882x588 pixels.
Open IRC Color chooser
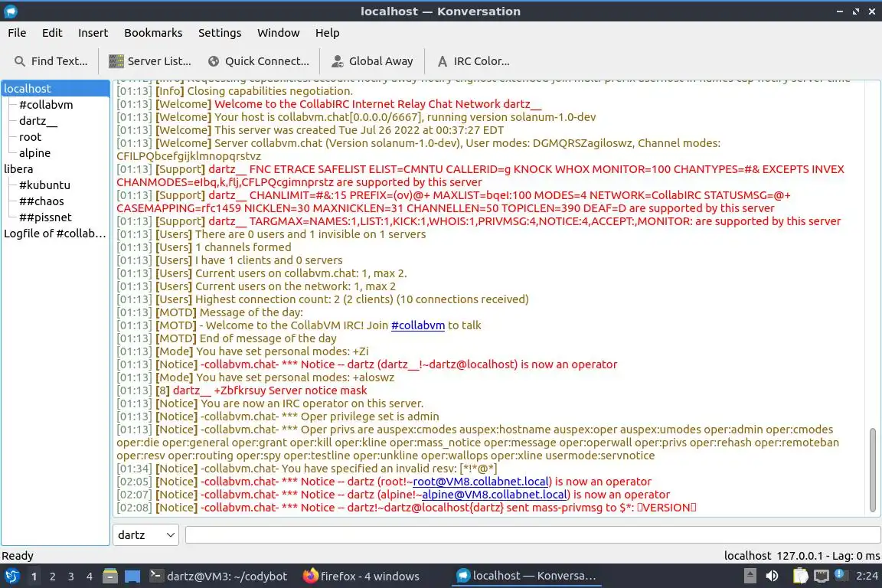[x=474, y=61]
